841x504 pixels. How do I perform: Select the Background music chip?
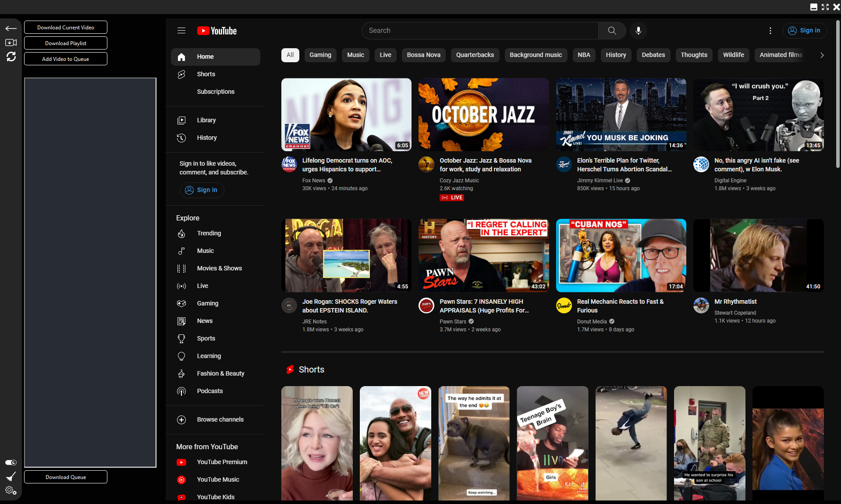point(536,55)
